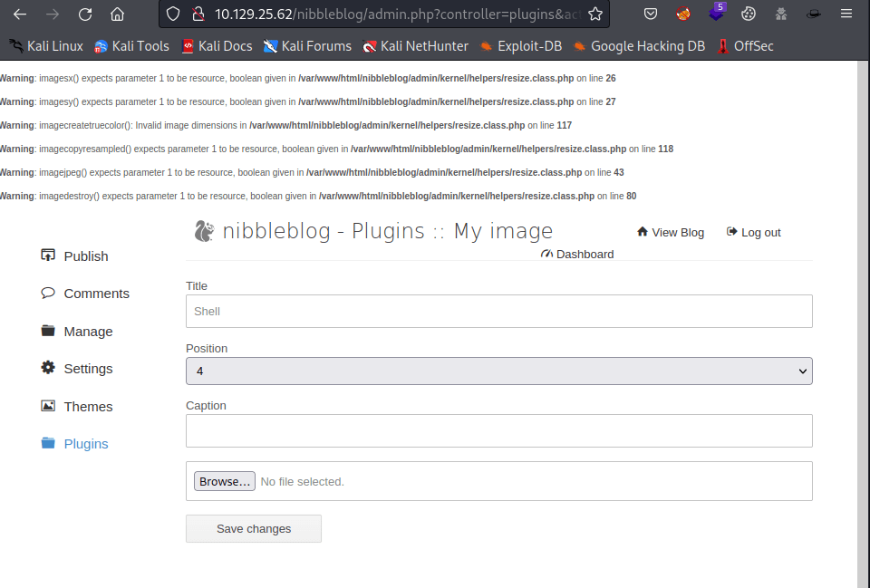Open the Position dropdown
Screen dimensions: 870x588
498,371
